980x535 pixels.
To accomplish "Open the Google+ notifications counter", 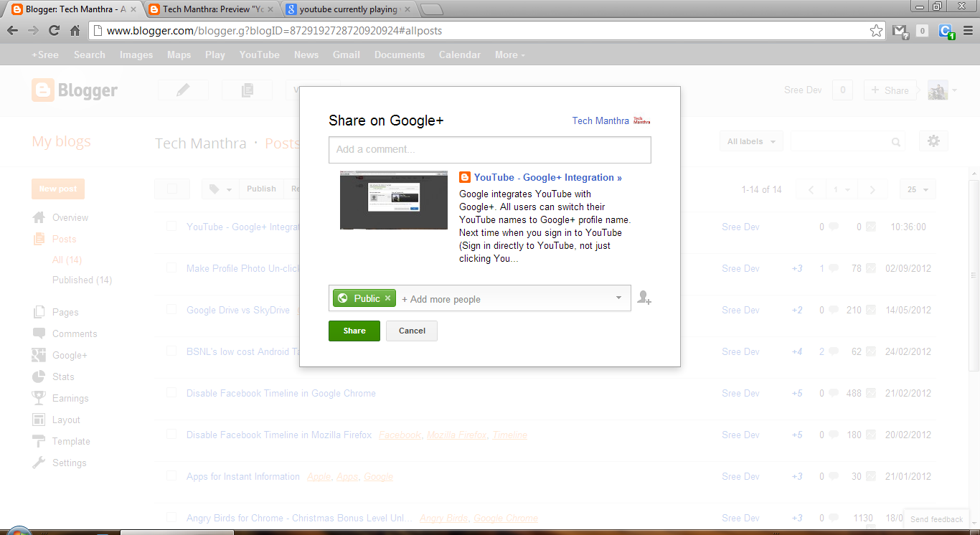I will pyautogui.click(x=842, y=90).
